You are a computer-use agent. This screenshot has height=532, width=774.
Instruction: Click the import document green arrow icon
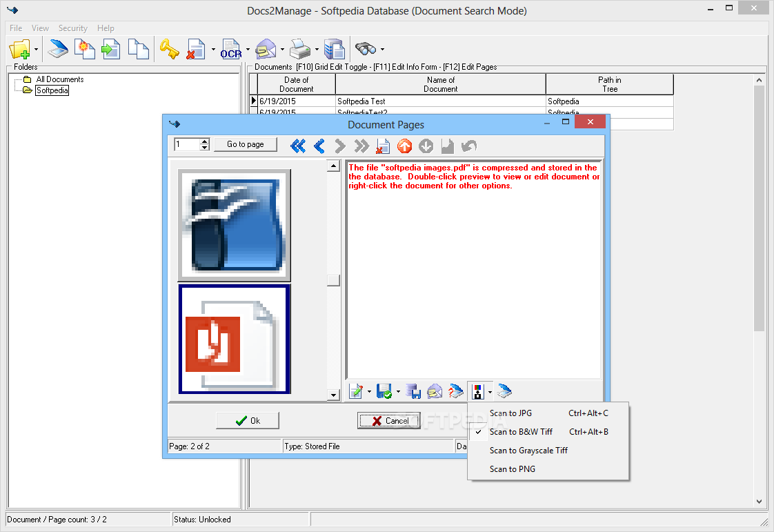point(110,49)
